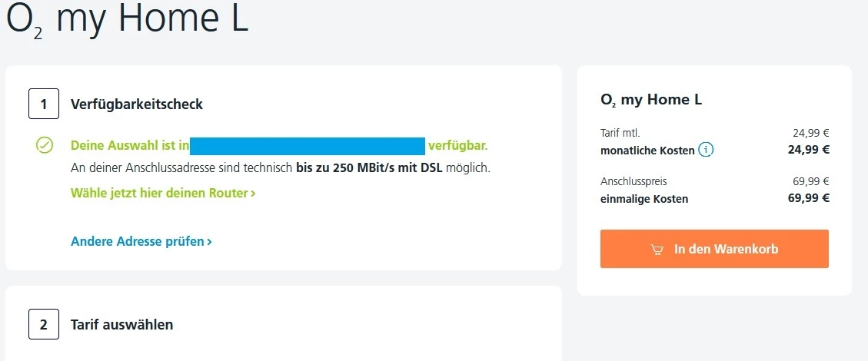The image size is (868, 361).
Task: Click the step 2 number box
Action: tap(44, 324)
